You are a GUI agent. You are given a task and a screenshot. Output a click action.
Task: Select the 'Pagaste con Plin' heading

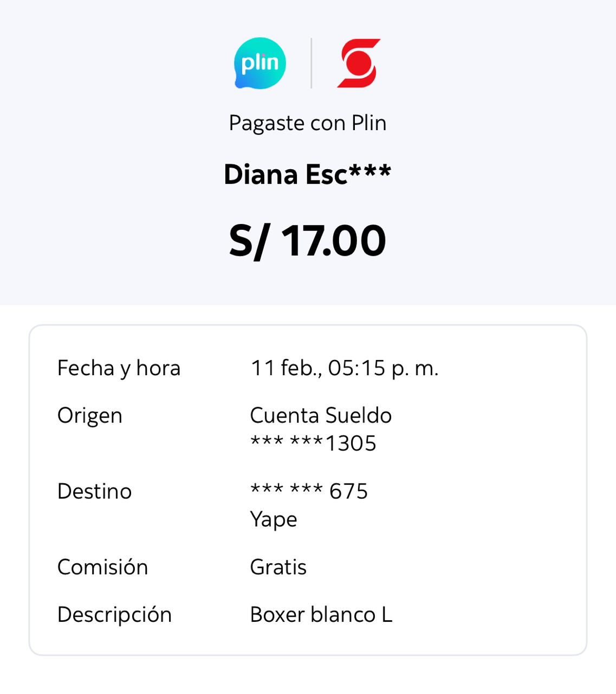click(307, 123)
